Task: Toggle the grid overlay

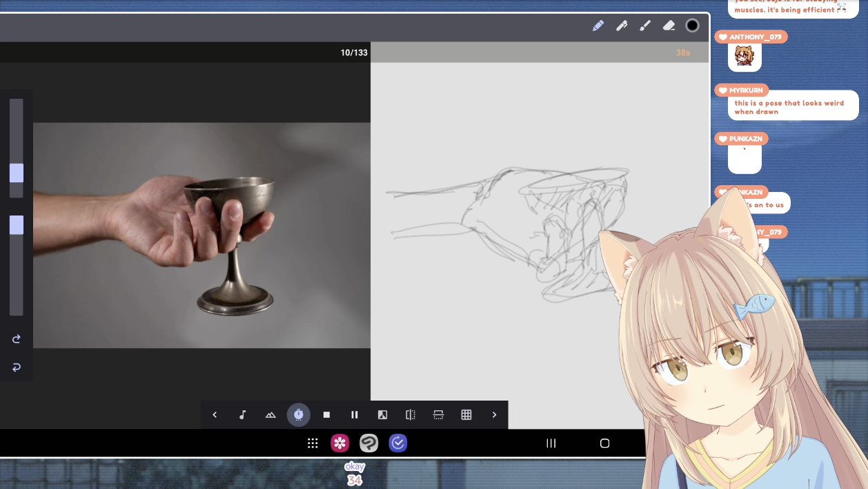Action: click(466, 414)
